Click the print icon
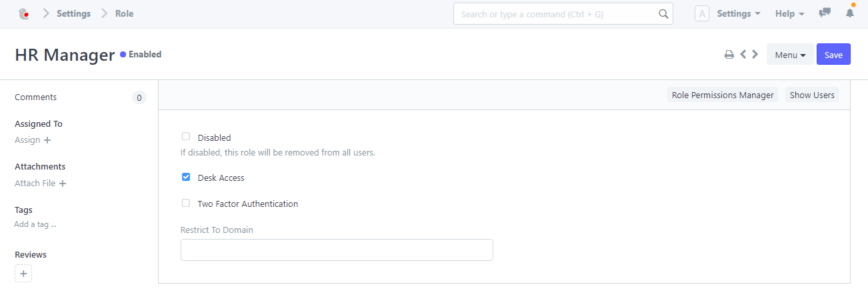The width and height of the screenshot is (868, 293). click(729, 55)
